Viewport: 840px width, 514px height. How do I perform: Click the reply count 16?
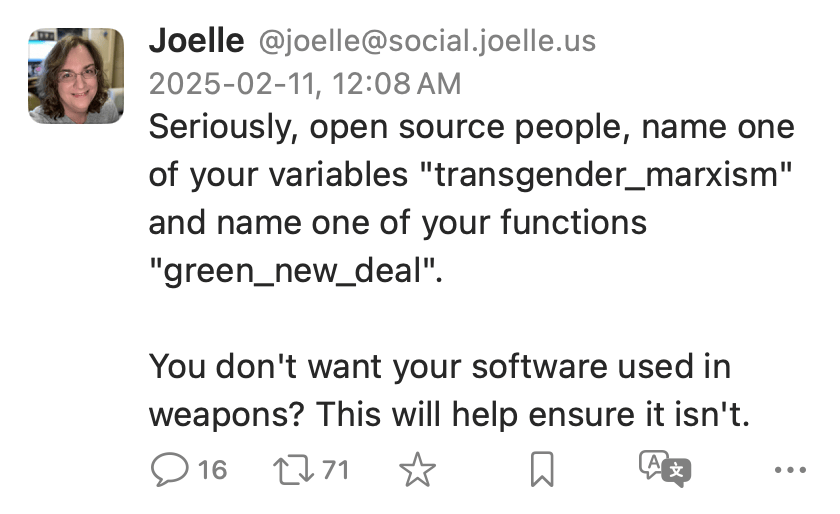(212, 469)
